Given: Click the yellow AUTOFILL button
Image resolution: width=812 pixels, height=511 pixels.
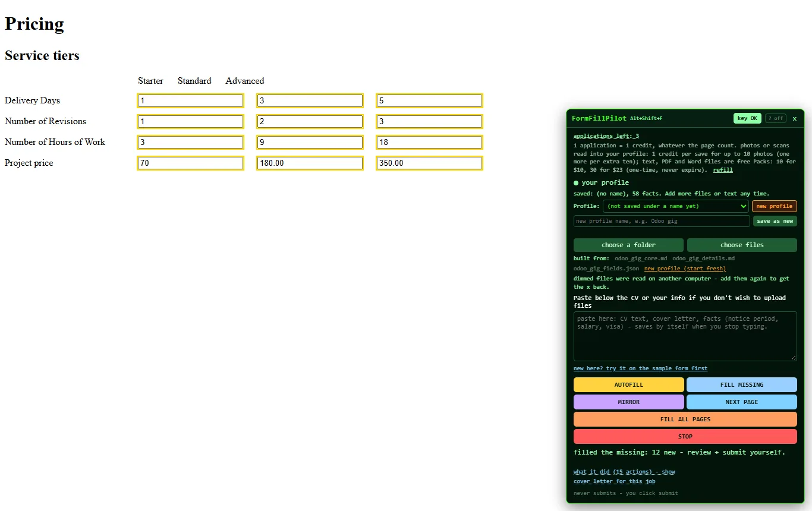Looking at the screenshot, I should click(628, 385).
